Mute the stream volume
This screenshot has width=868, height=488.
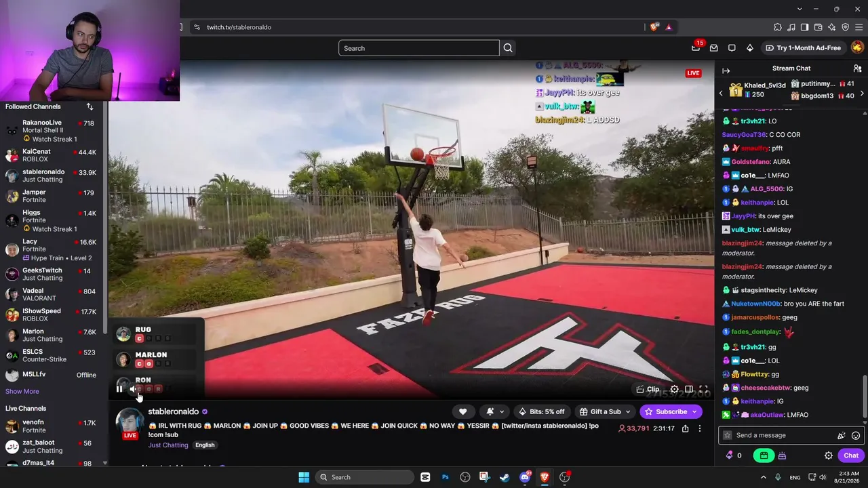[x=134, y=389]
